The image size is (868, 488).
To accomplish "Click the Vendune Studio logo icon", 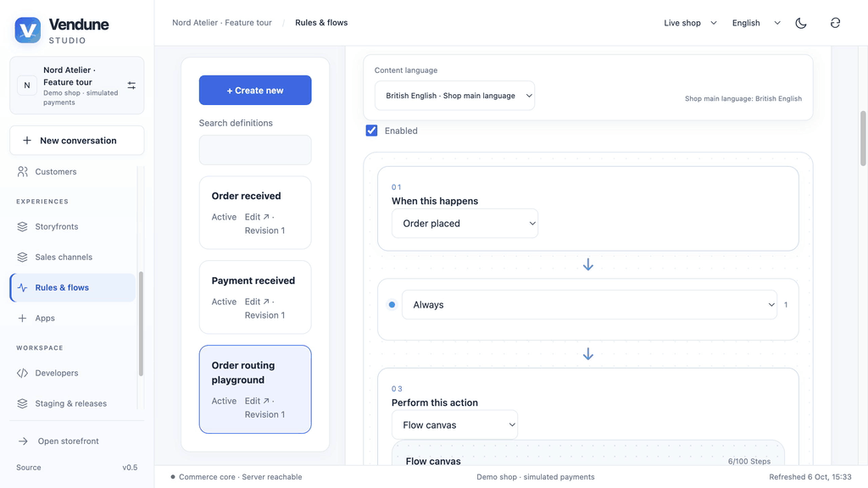I will tap(28, 30).
